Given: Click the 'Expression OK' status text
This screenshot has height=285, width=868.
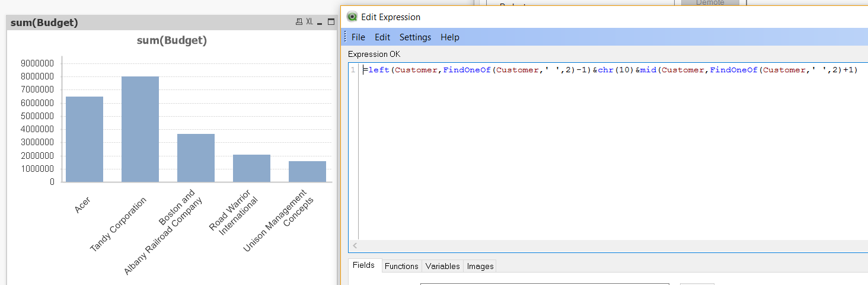Looking at the screenshot, I should [x=374, y=54].
